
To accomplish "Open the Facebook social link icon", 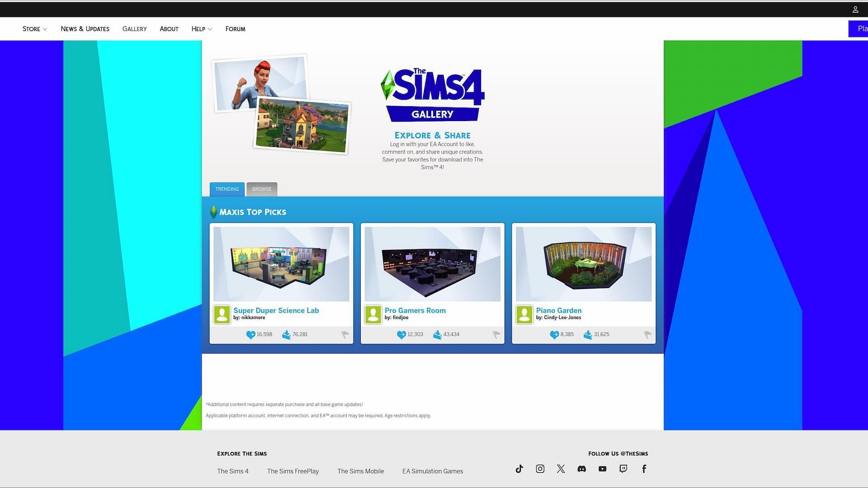I will 644,469.
